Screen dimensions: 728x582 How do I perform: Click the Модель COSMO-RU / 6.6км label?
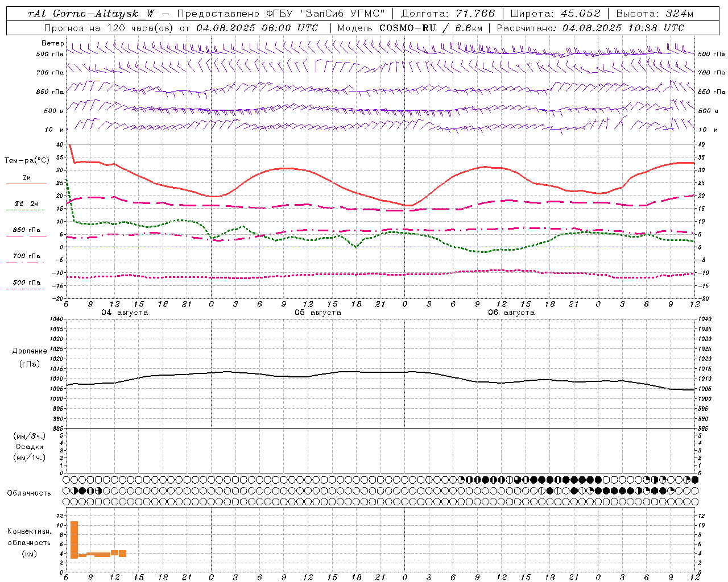[x=409, y=28]
